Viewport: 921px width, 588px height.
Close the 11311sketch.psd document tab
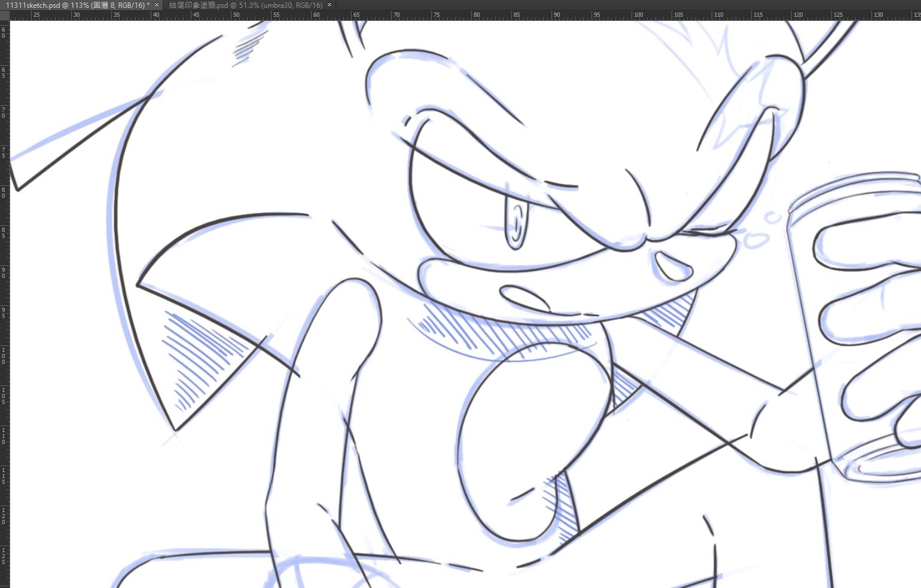coord(157,5)
